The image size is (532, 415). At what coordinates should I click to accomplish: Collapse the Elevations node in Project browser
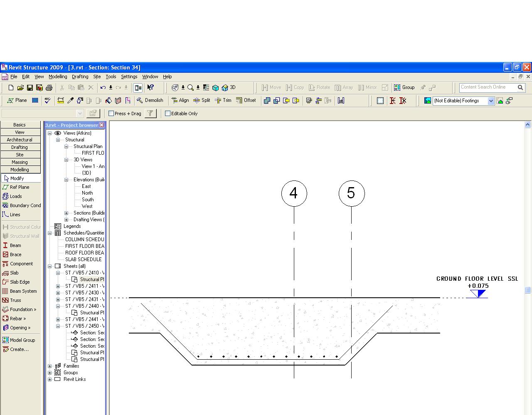pyautogui.click(x=66, y=180)
